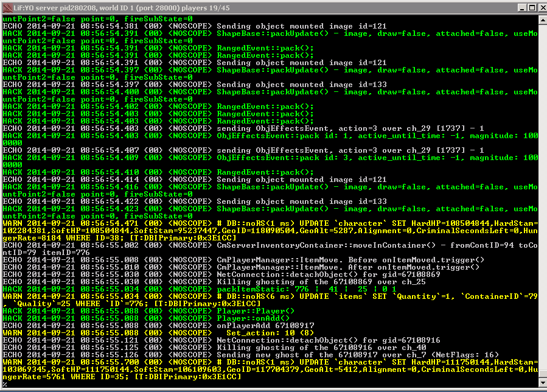Click 'CmServerInventoryContainer::moveInContainer()' log line
The height and width of the screenshot is (392, 547).
pos(270,245)
